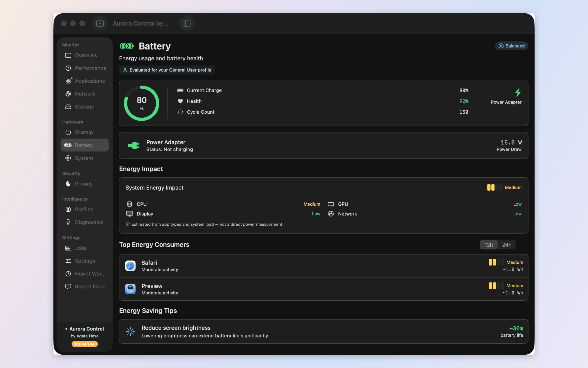Click the green lightning bolt Power Adapter icon
588x368 pixels.
coord(518,92)
